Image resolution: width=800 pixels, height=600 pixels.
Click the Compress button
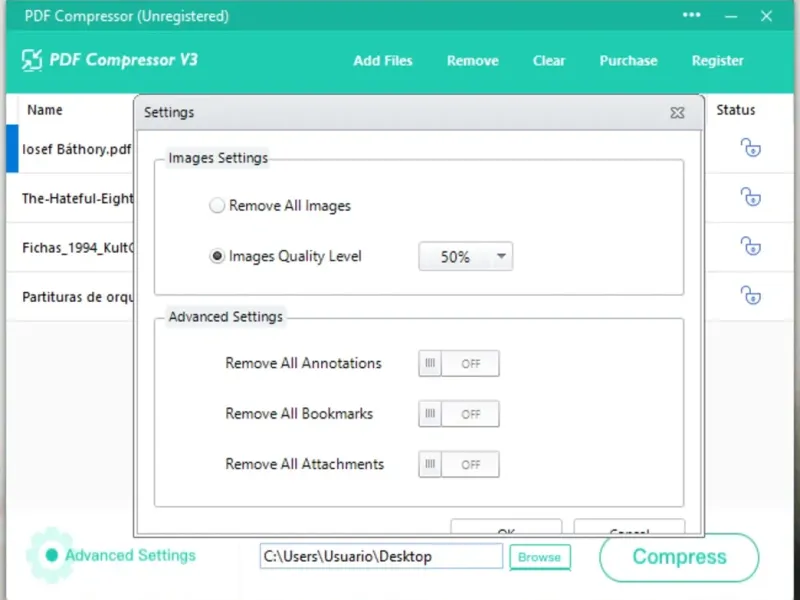coord(679,557)
